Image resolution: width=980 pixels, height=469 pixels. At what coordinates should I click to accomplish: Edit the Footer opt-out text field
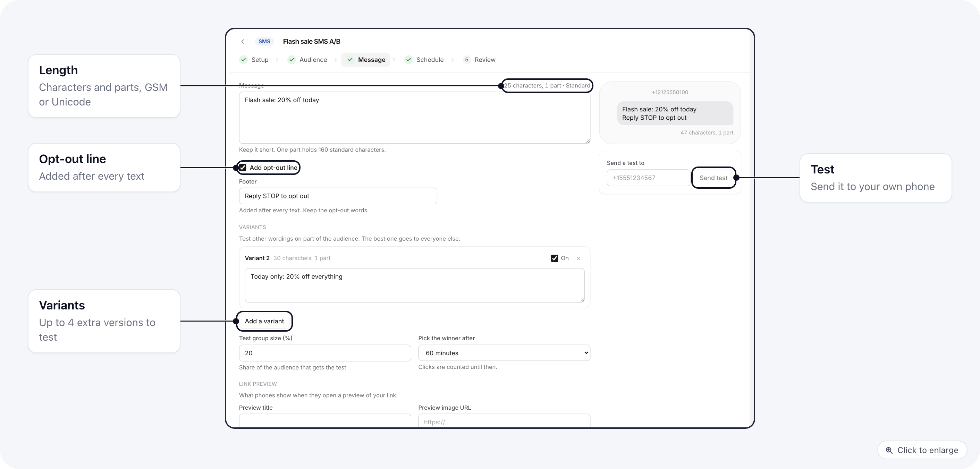(x=338, y=196)
